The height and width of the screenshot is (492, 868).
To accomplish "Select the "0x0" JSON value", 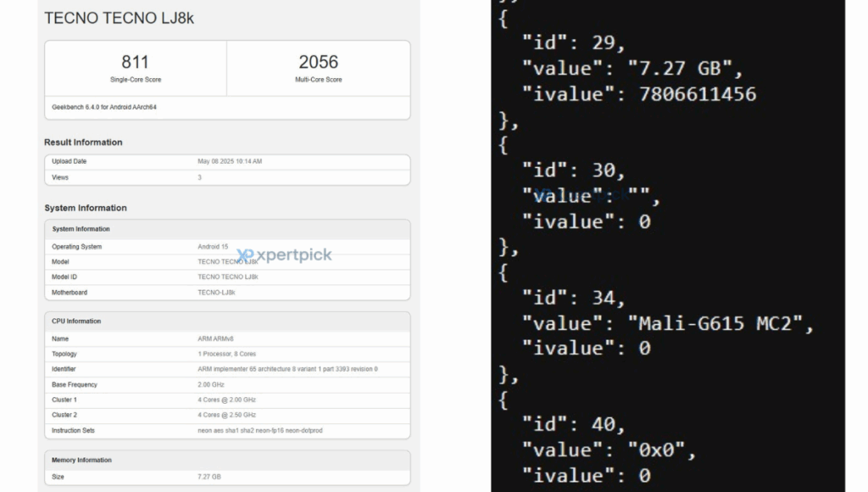I will click(656, 450).
